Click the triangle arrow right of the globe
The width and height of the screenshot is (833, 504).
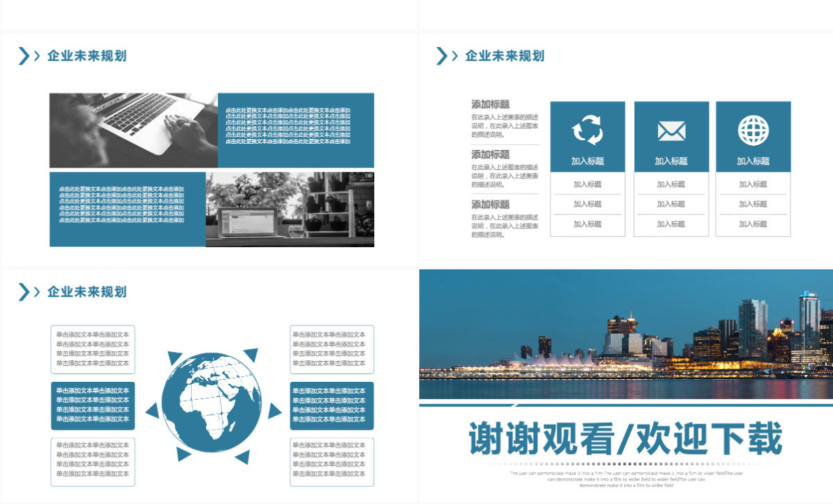275,410
